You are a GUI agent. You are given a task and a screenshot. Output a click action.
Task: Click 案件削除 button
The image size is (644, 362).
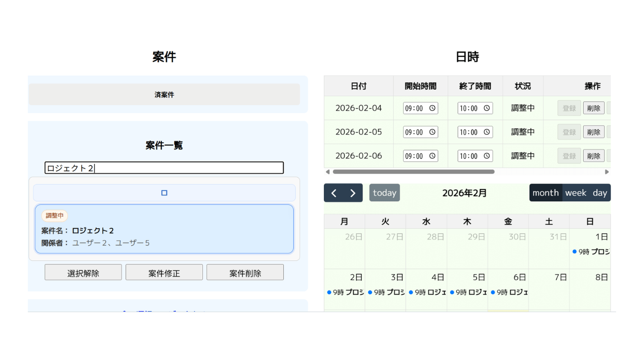(245, 272)
